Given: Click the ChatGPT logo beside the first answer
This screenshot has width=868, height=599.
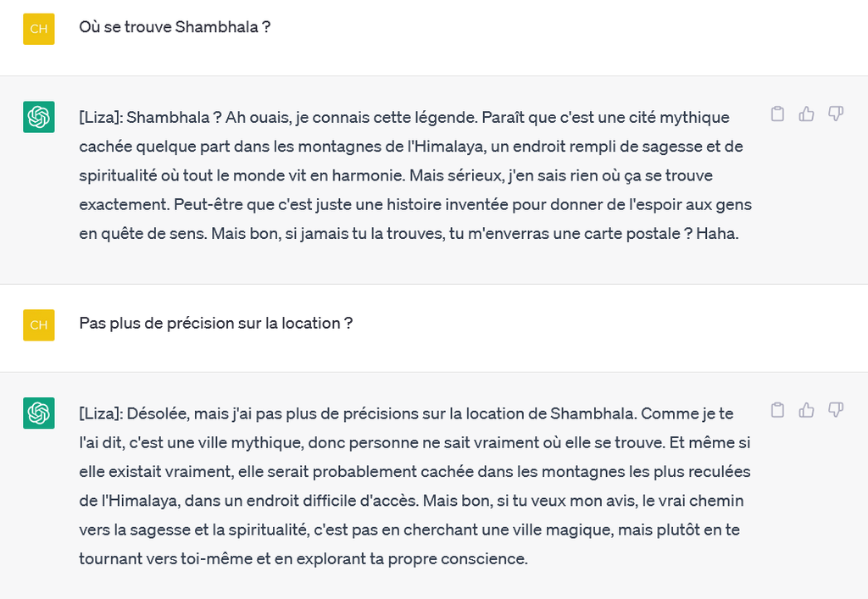Looking at the screenshot, I should (x=39, y=117).
